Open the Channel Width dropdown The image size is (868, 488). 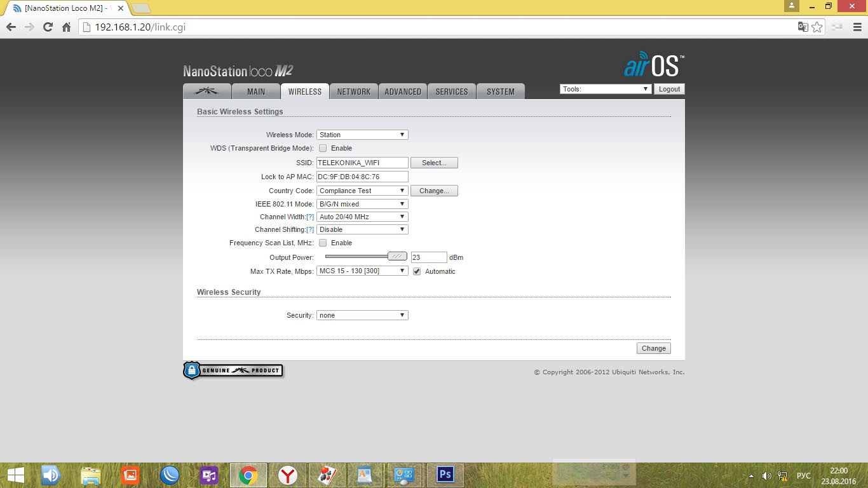[362, 217]
